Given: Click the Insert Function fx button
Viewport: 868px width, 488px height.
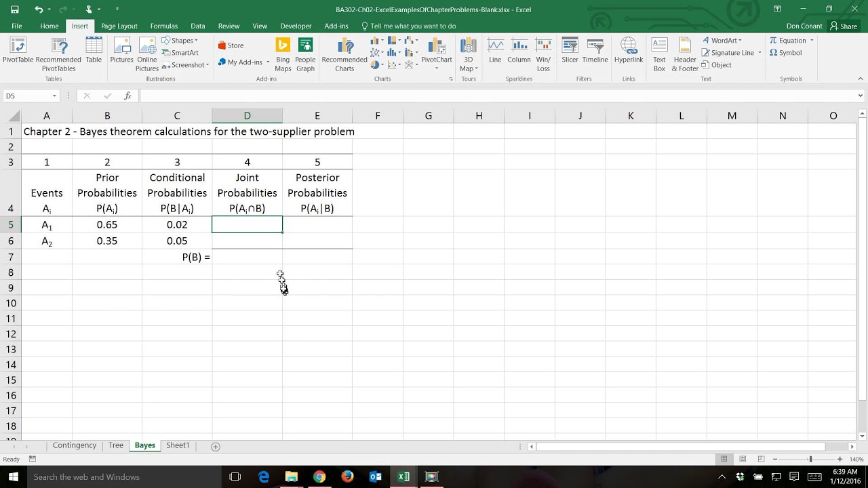Looking at the screenshot, I should [127, 96].
